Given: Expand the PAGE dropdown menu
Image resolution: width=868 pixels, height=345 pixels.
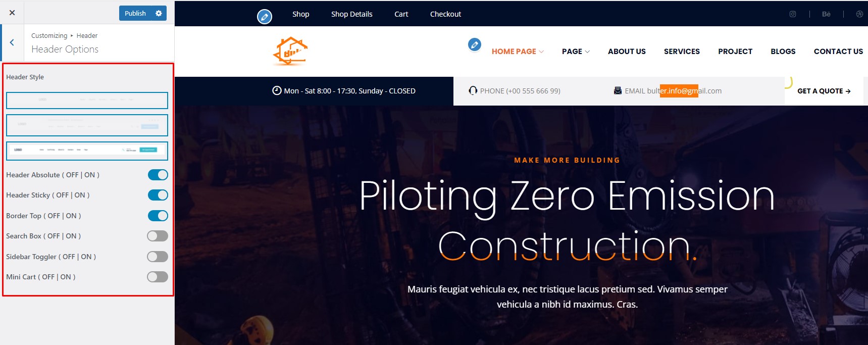Looking at the screenshot, I should pyautogui.click(x=576, y=52).
